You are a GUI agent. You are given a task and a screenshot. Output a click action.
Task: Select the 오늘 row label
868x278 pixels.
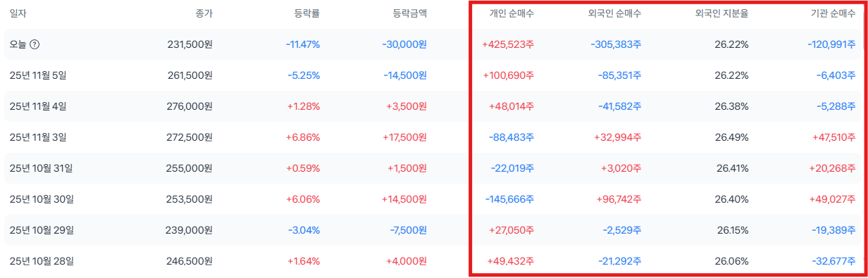18,44
